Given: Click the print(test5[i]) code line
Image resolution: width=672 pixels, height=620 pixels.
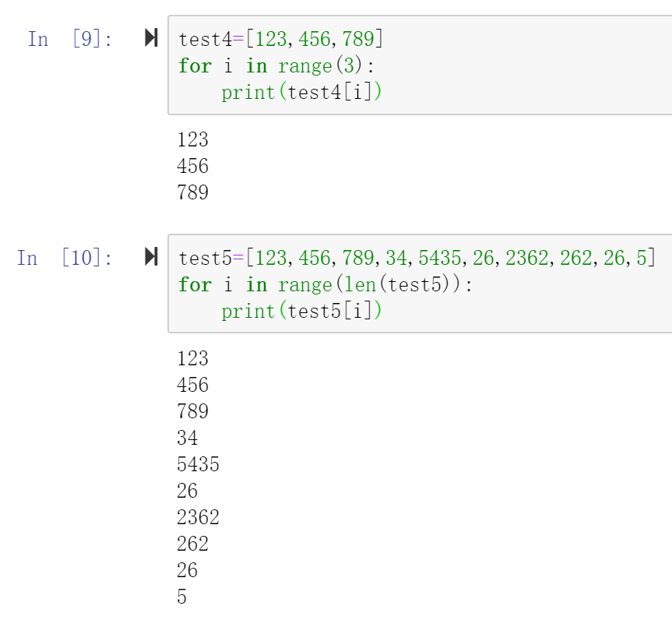Looking at the screenshot, I should [302, 311].
